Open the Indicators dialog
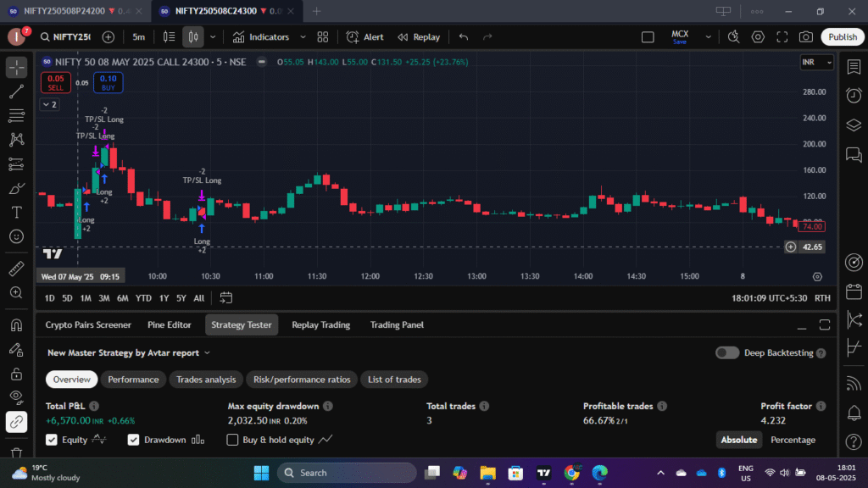 click(x=261, y=37)
